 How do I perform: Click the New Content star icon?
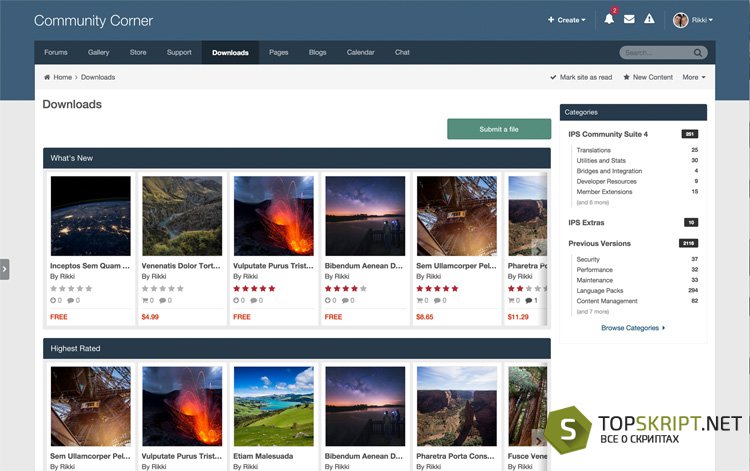[627, 77]
